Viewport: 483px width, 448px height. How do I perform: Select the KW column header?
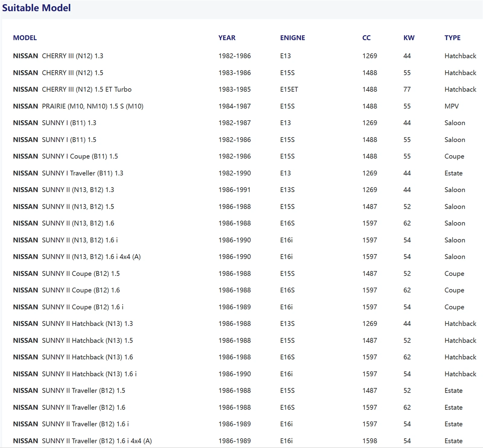click(x=409, y=38)
